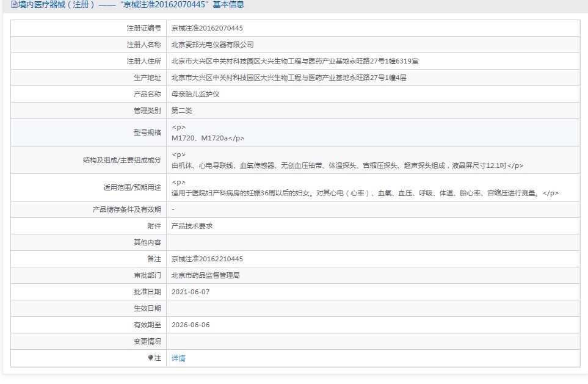Click the 结构及组成/主要组成成分 label
This screenshot has width=588, height=384.
click(122, 160)
